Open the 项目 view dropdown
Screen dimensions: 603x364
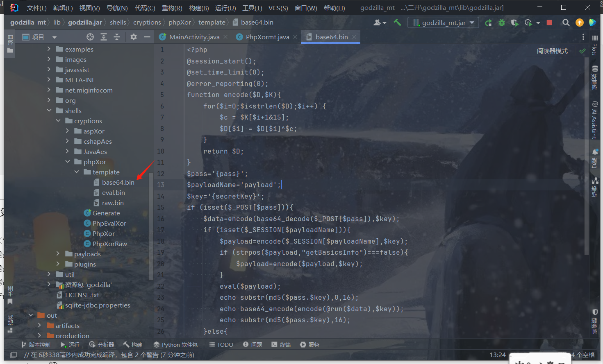click(x=39, y=37)
